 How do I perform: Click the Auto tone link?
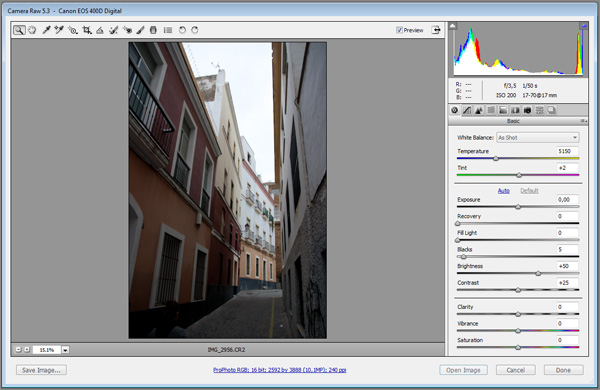point(504,191)
